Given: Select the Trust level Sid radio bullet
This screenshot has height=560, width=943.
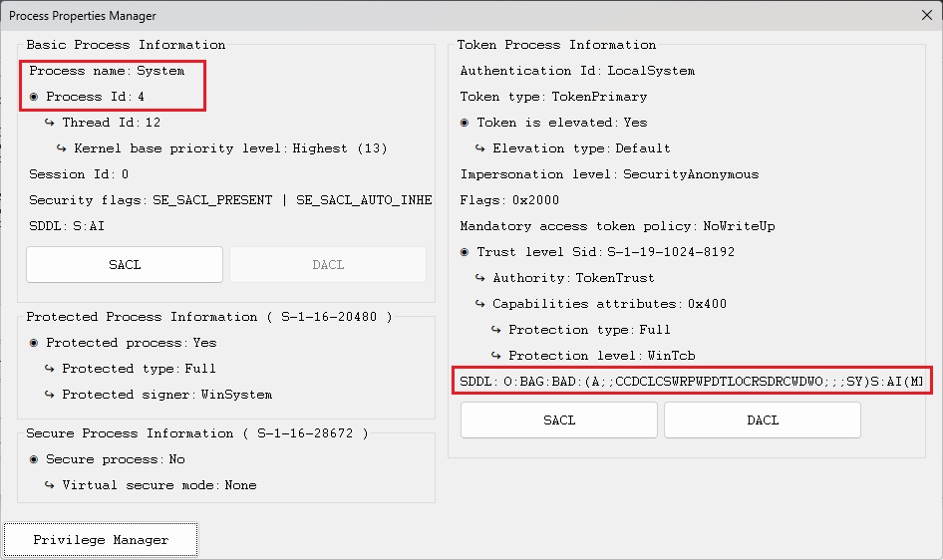Looking at the screenshot, I should [x=466, y=252].
